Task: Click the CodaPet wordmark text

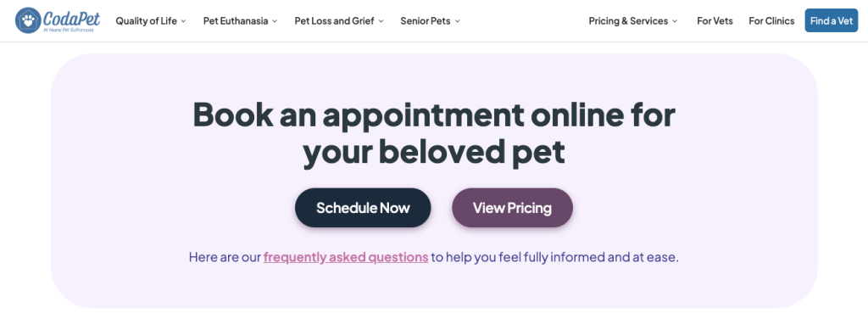Action: click(72, 18)
